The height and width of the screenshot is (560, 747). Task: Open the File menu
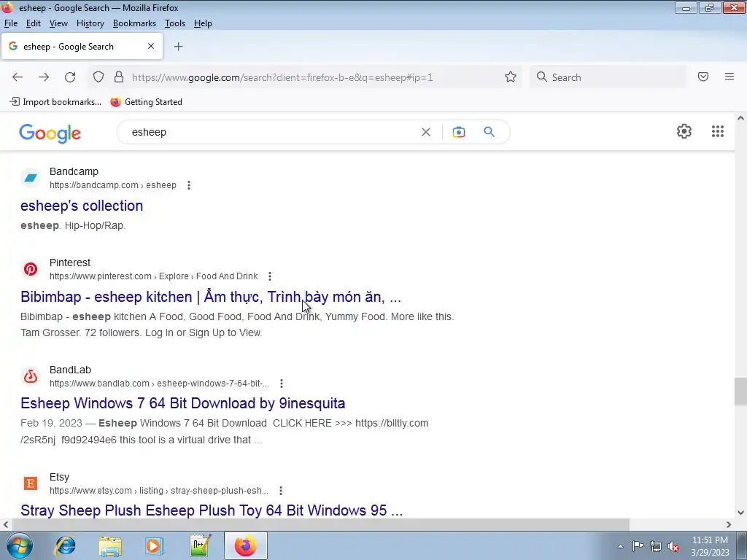(x=11, y=23)
